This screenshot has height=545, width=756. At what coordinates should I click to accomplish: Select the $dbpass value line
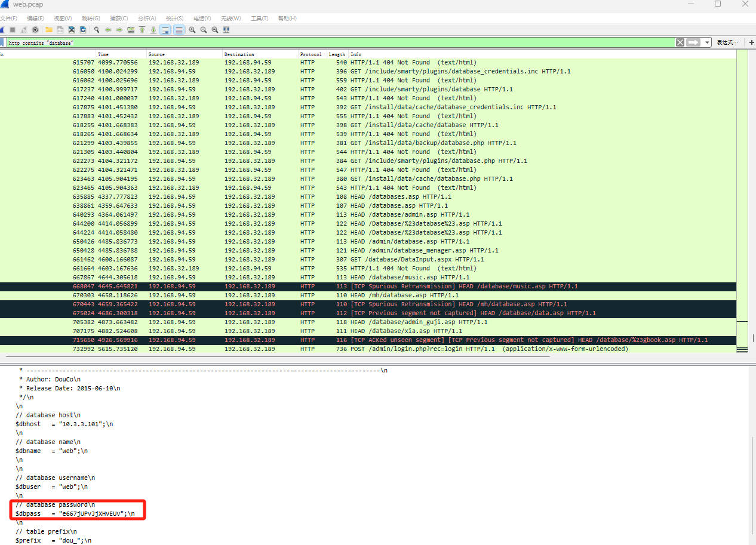(75, 513)
